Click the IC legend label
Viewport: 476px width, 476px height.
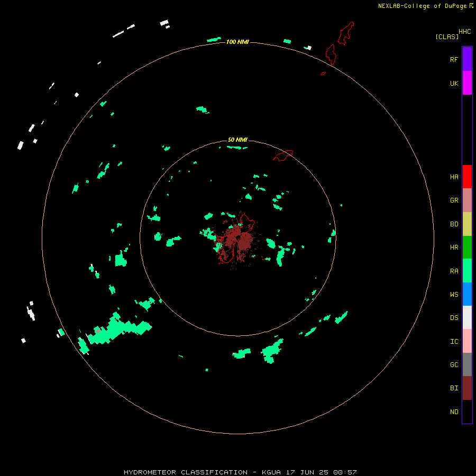[454, 342]
